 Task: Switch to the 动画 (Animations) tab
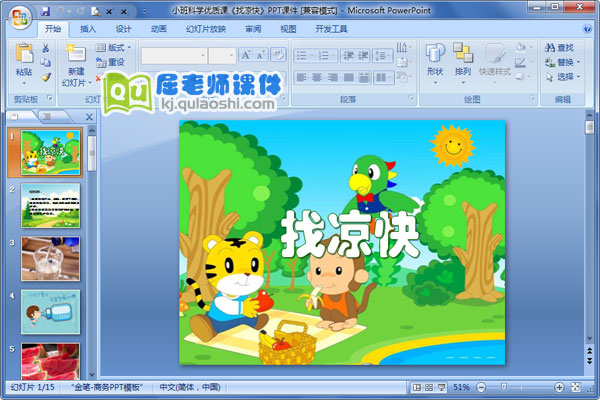(x=158, y=29)
